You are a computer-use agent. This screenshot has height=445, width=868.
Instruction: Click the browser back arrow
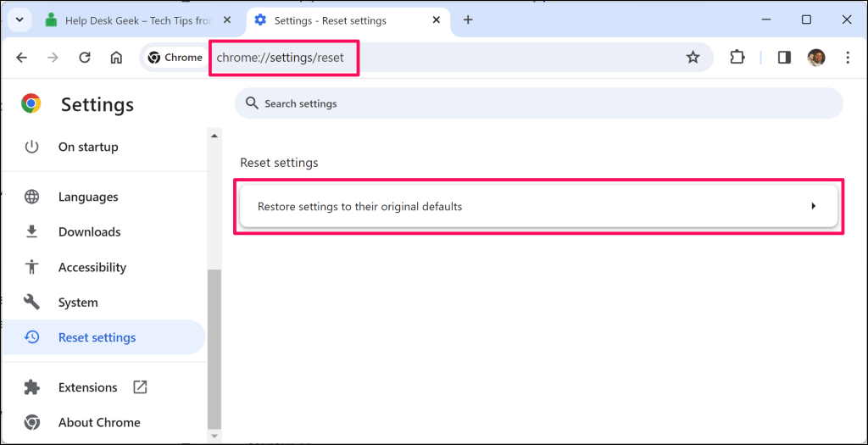[22, 58]
